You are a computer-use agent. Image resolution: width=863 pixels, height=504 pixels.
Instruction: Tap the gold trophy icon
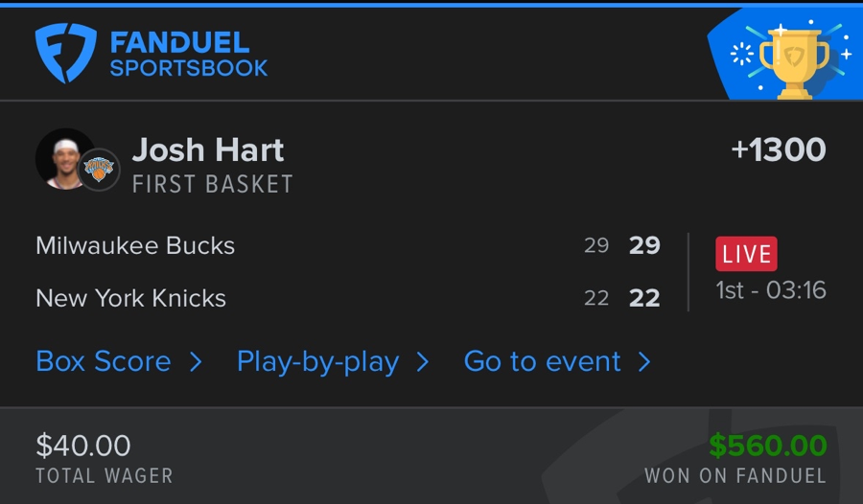(793, 59)
